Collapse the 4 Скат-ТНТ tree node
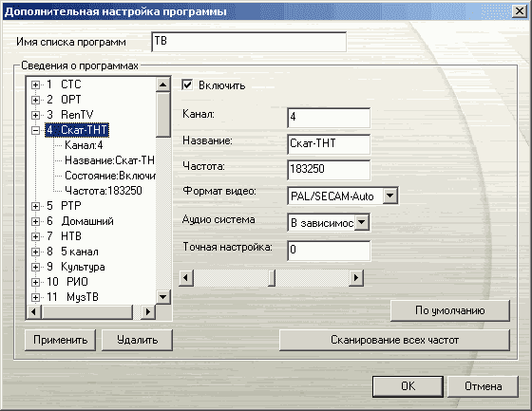532x411 pixels. [35, 131]
